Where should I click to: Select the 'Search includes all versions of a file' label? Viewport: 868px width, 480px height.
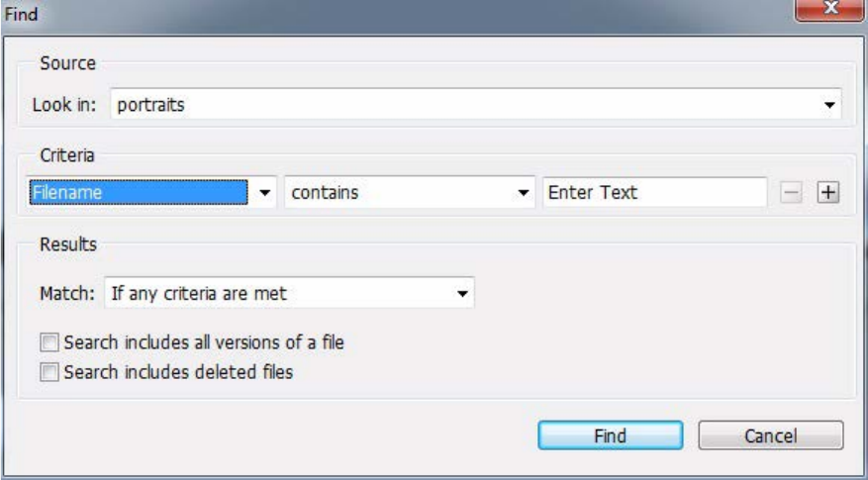pyautogui.click(x=204, y=342)
